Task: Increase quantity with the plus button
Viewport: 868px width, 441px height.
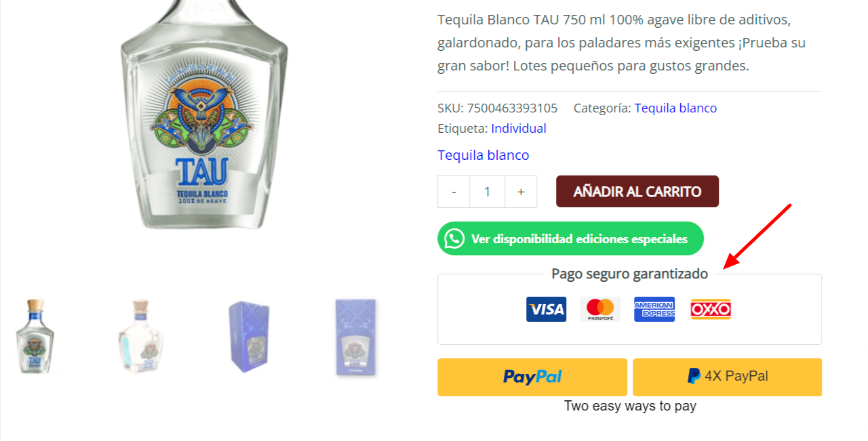Action: click(x=521, y=192)
